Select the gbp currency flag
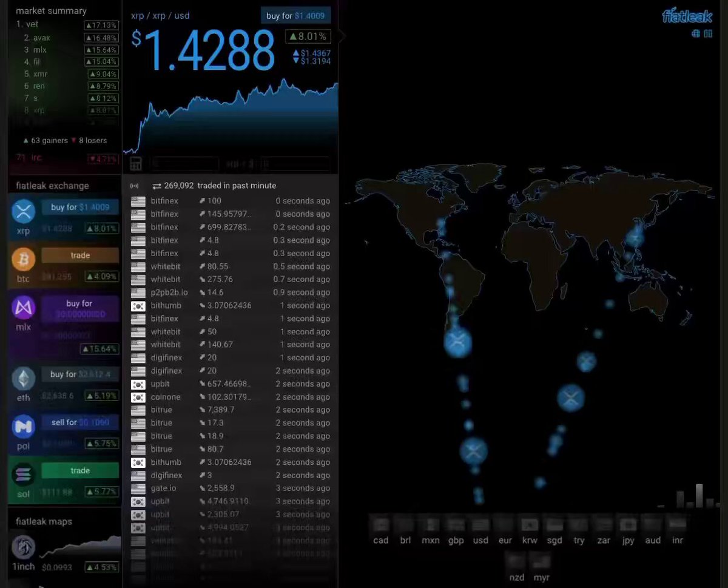This screenshot has height=588, width=728. coord(456,525)
